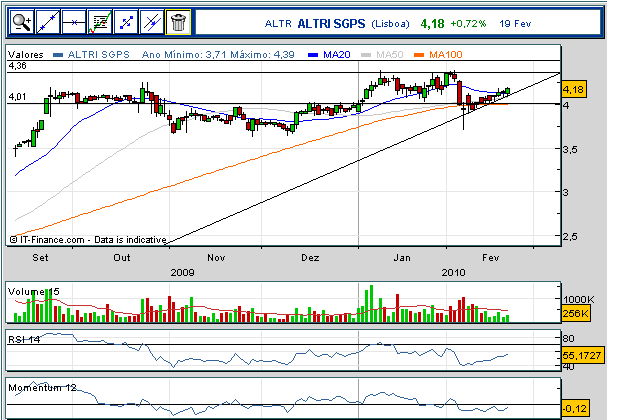The width and height of the screenshot is (640, 420).
Task: Toggle the MA50 moving average legend
Action: coord(389,54)
